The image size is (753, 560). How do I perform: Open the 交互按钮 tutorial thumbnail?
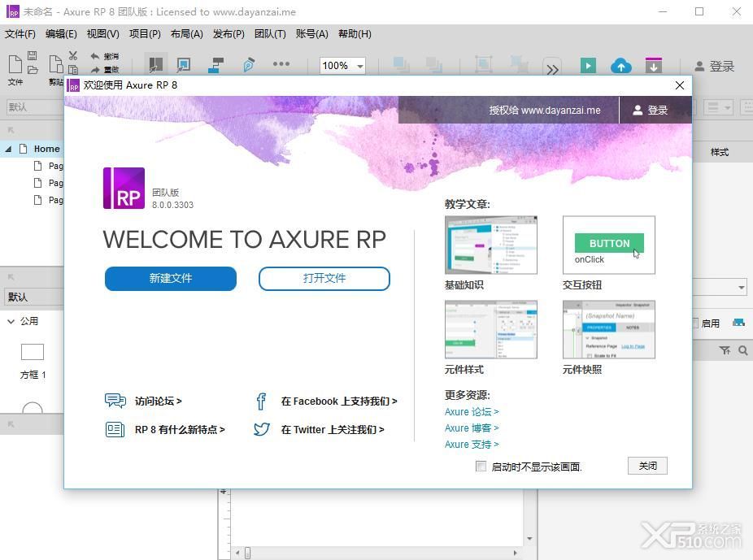[609, 245]
